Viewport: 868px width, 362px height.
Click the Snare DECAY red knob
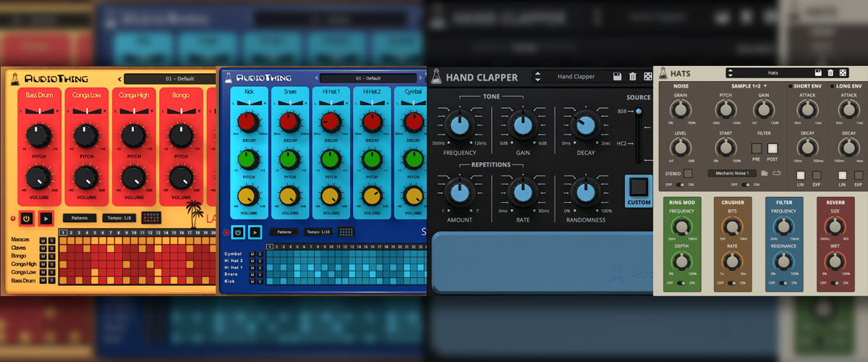click(x=289, y=121)
